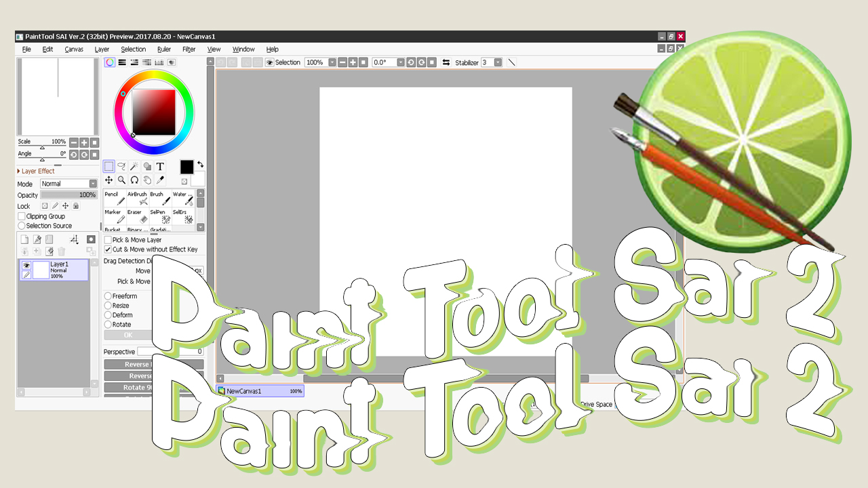Click the transform OK button
Viewport: 868px width, 488px height.
point(128,335)
